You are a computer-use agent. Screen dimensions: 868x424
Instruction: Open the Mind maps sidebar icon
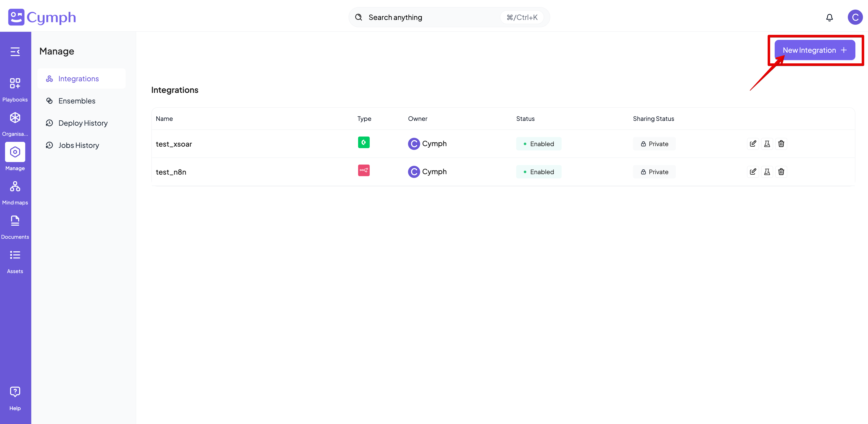pyautogui.click(x=15, y=187)
